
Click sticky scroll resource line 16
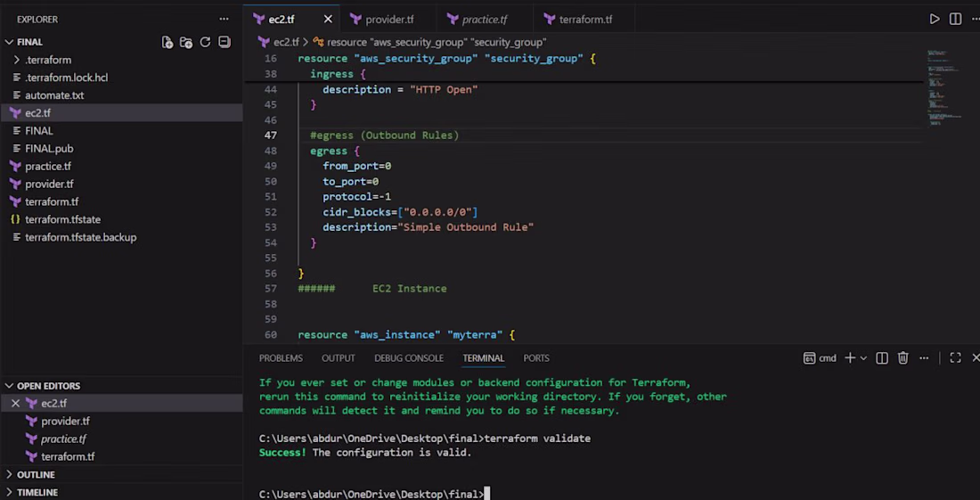pos(447,58)
